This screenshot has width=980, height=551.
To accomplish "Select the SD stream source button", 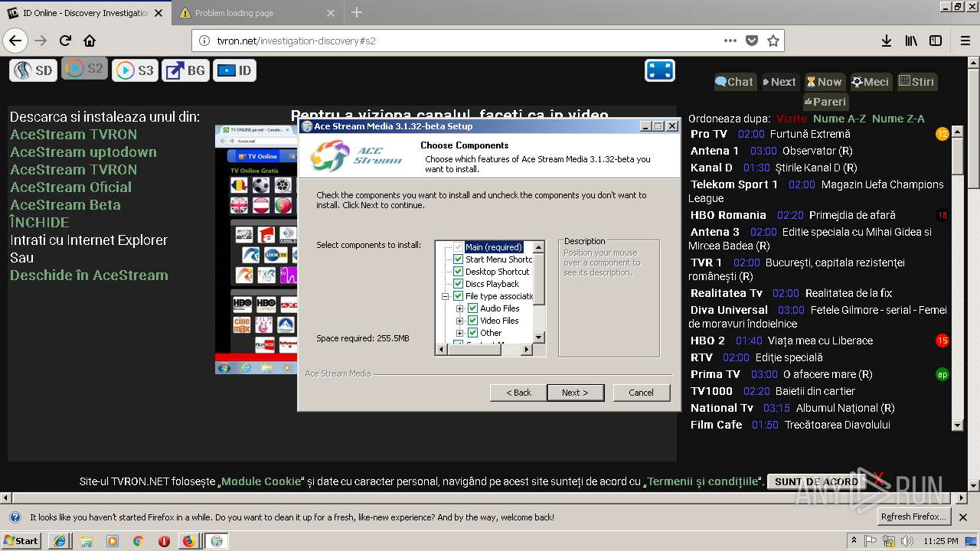I will (33, 70).
